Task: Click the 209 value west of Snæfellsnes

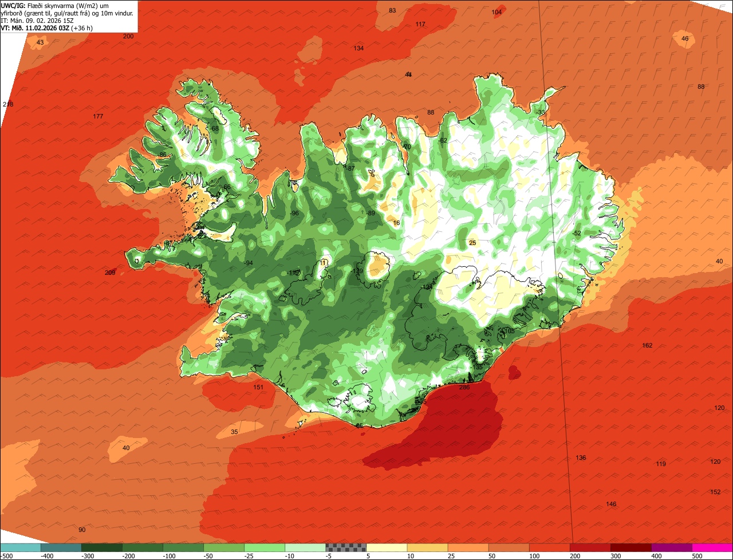Action: tap(110, 273)
